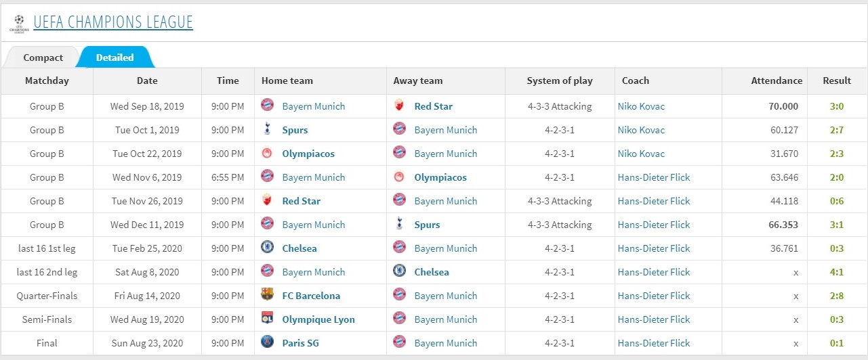
Task: Click Hans-Dieter Flick in the Final row
Action: point(654,343)
